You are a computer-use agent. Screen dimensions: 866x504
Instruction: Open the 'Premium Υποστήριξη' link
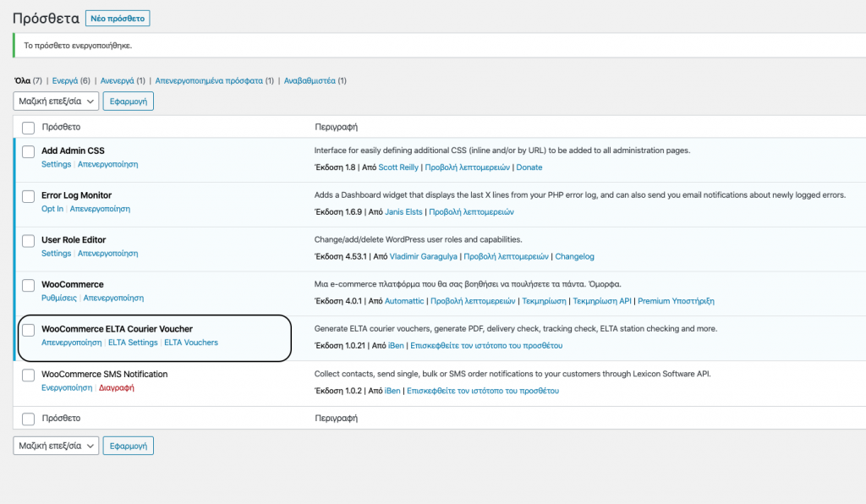pos(676,301)
